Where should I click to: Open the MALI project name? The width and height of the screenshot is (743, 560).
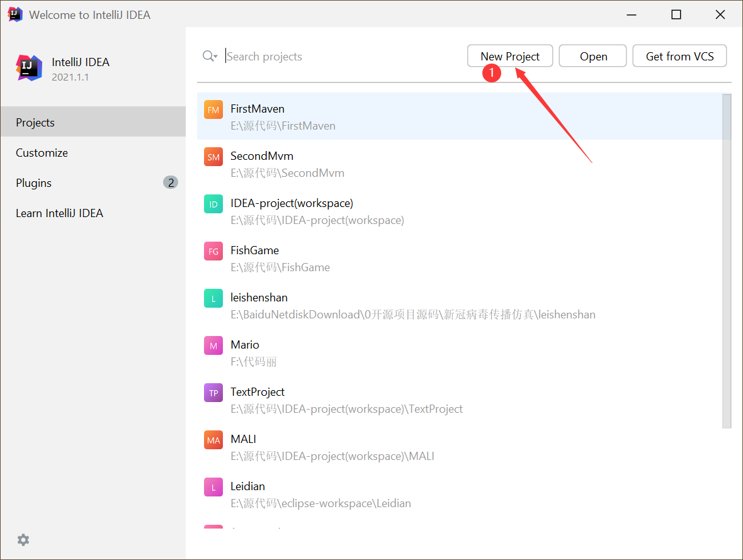click(x=243, y=439)
